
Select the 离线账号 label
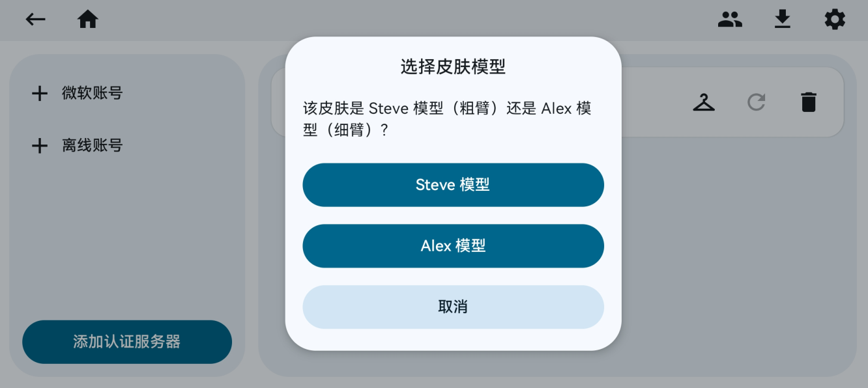pyautogui.click(x=93, y=145)
